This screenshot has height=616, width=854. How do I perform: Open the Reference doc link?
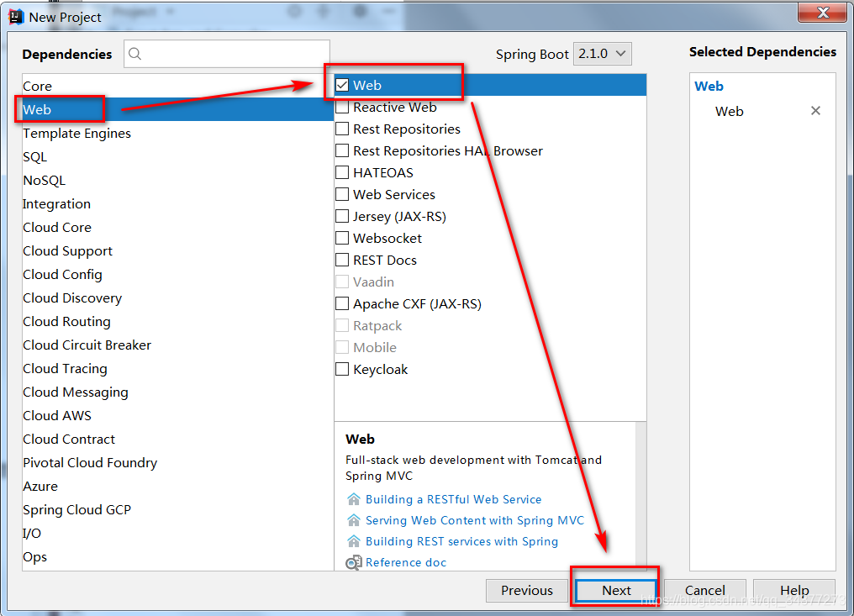(x=406, y=562)
